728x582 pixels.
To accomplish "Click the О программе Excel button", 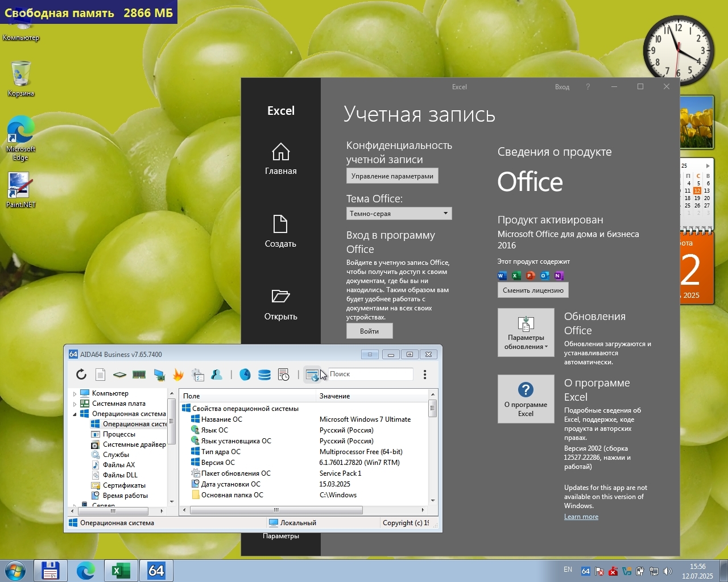I will 526,398.
